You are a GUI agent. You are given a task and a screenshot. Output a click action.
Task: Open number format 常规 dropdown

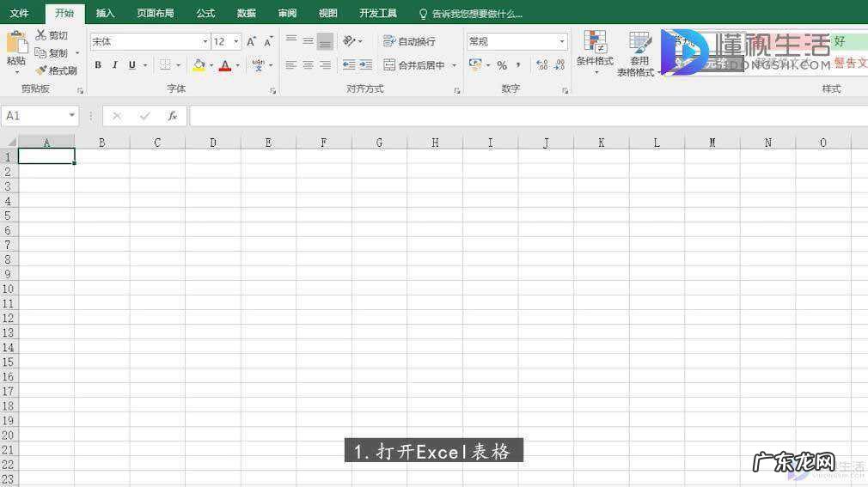click(x=562, y=41)
